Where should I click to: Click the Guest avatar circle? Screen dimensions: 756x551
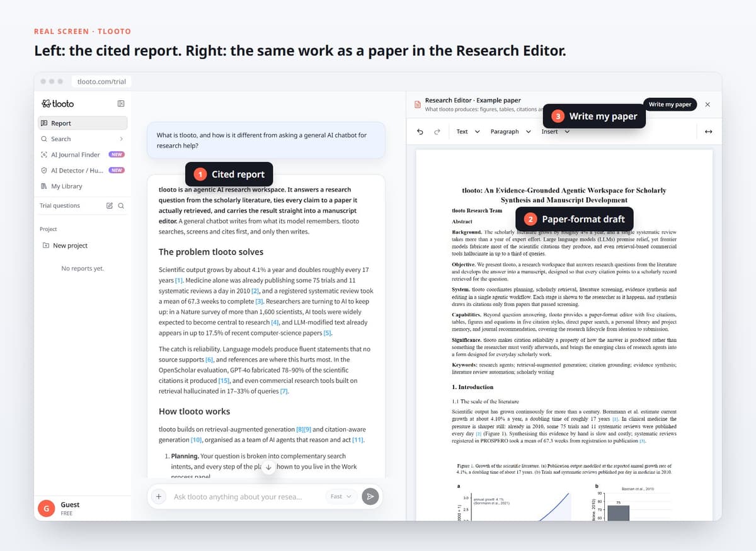pyautogui.click(x=46, y=509)
